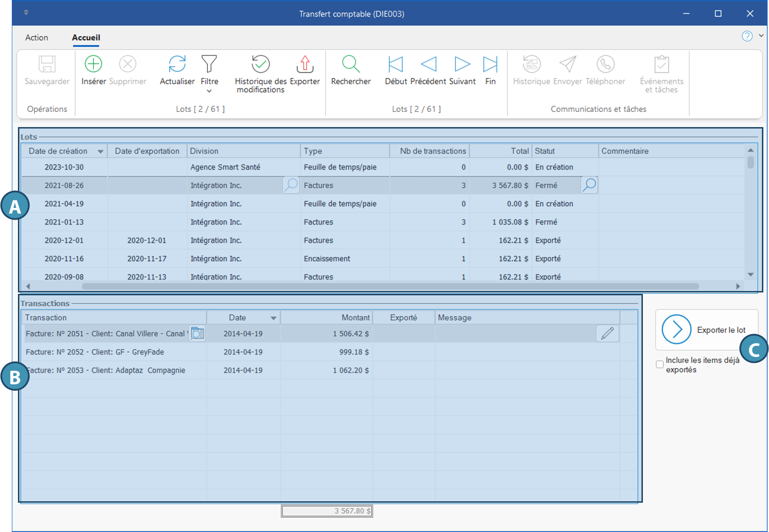Viewport: 769px width, 532px height.
Task: Expand the Filtre dropdown arrow
Action: (x=209, y=91)
